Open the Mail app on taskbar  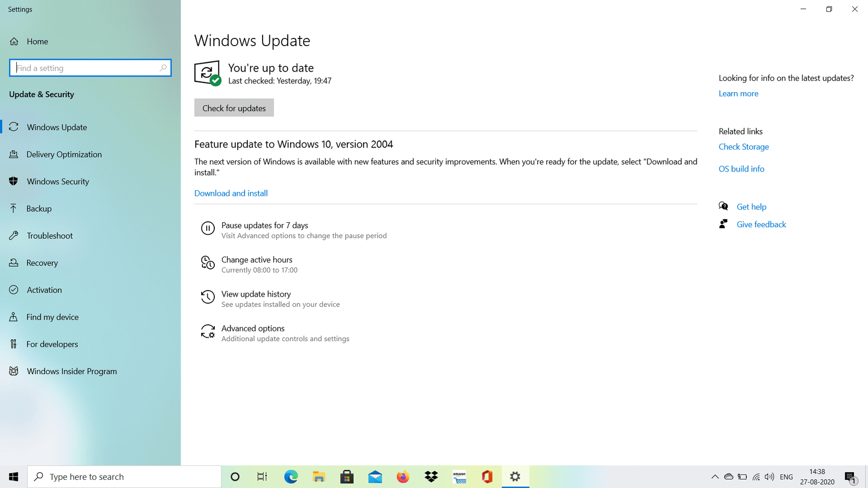pyautogui.click(x=375, y=477)
